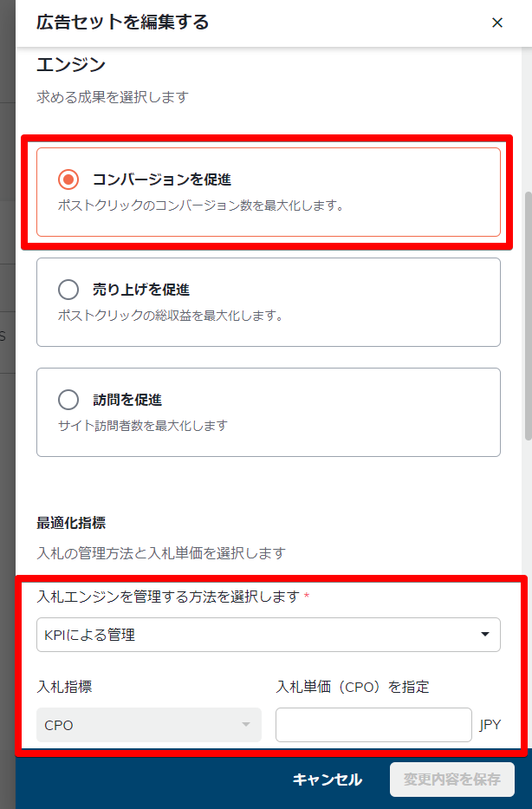This screenshot has width=532, height=809.
Task: Choose the 売り上げを促進 radio option
Action: 68,290
